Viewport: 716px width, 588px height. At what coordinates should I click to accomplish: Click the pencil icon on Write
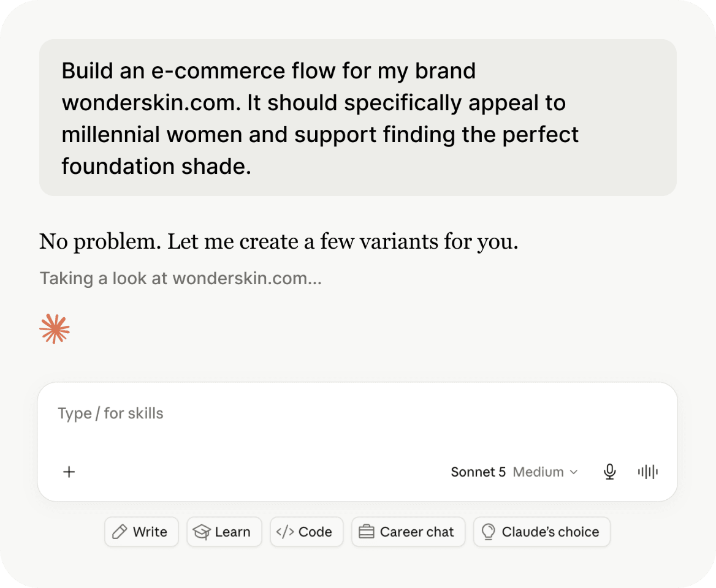click(x=120, y=532)
